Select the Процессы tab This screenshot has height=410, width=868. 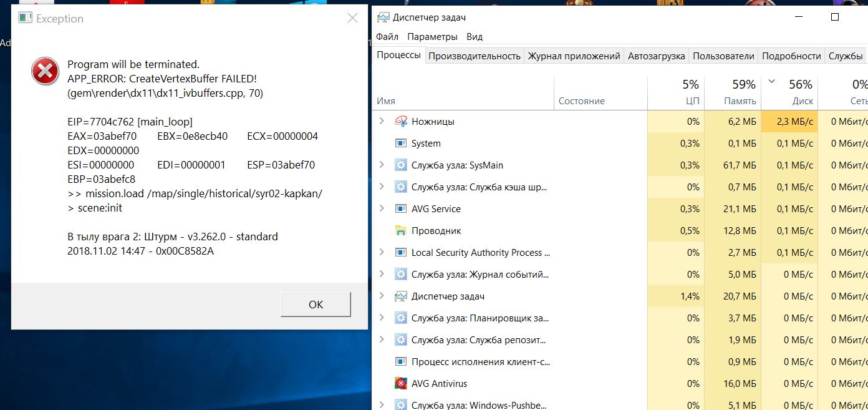[x=399, y=55]
